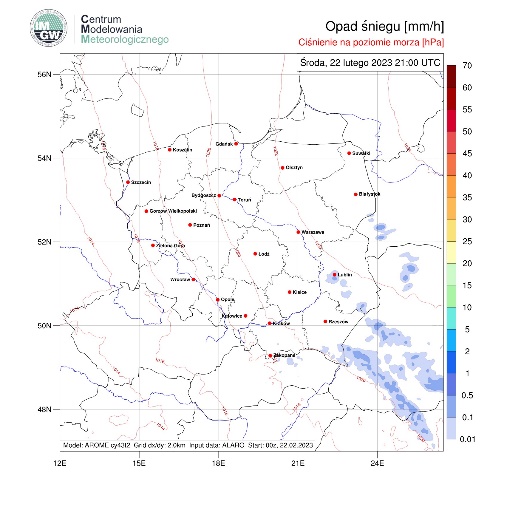Image resolution: width=507 pixels, height=507 pixels.
Task: Click the Koszalin city marker
Action: [170, 150]
